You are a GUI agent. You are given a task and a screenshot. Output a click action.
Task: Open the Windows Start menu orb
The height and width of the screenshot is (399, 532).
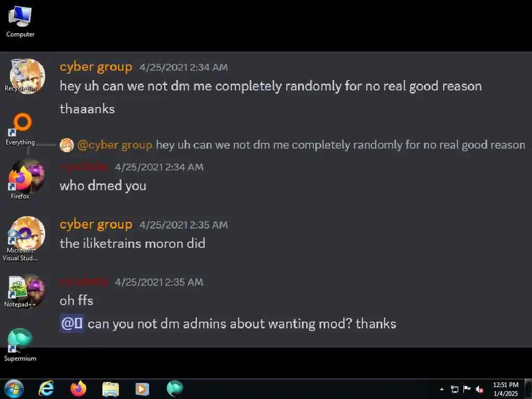coord(14,389)
